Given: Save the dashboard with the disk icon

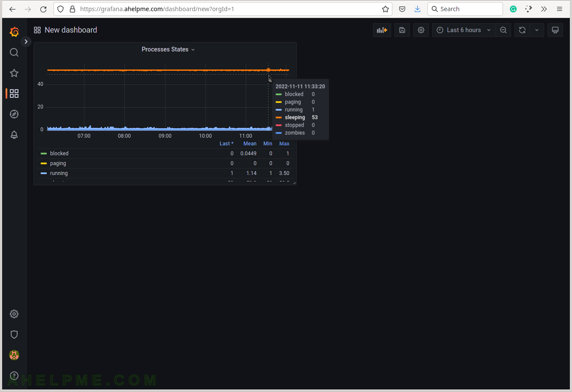Looking at the screenshot, I should [402, 30].
